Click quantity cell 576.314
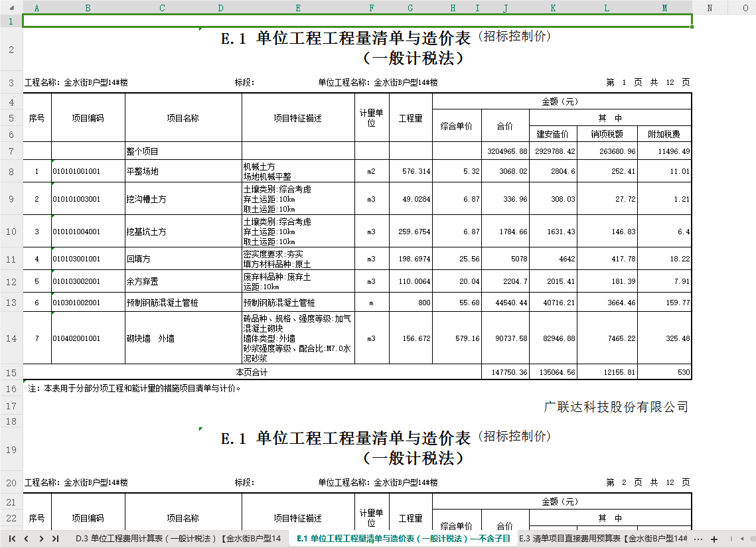This screenshot has width=756, height=548. 411,171
